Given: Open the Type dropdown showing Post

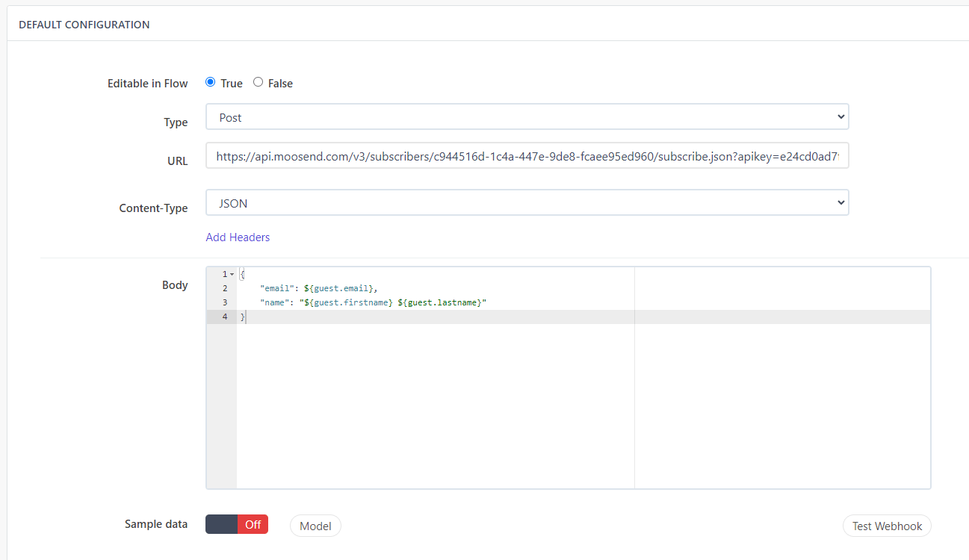Looking at the screenshot, I should point(527,116).
